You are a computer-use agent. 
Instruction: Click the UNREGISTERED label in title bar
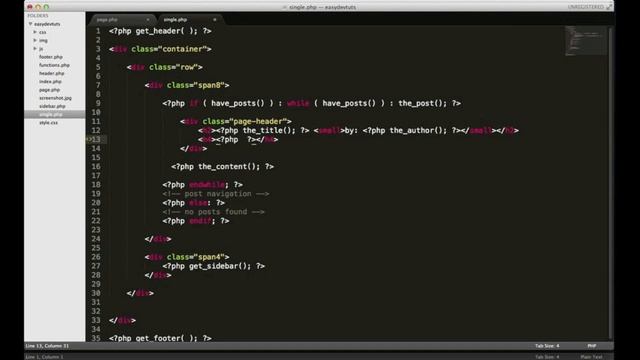[x=585, y=7]
